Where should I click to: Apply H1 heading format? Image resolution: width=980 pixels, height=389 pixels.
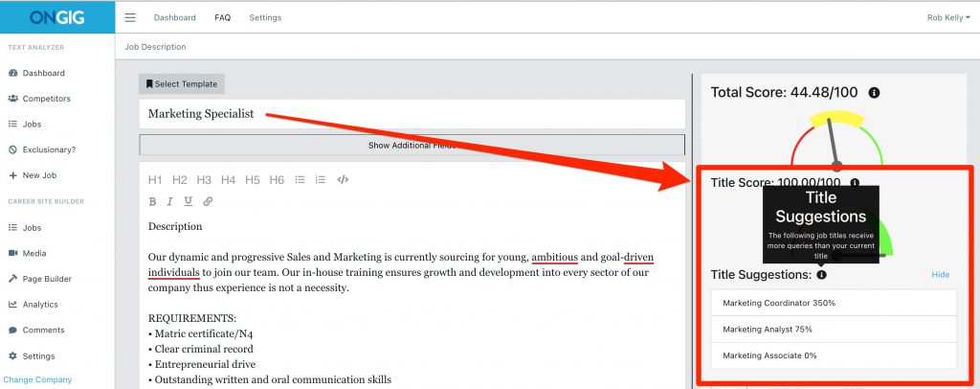[155, 180]
